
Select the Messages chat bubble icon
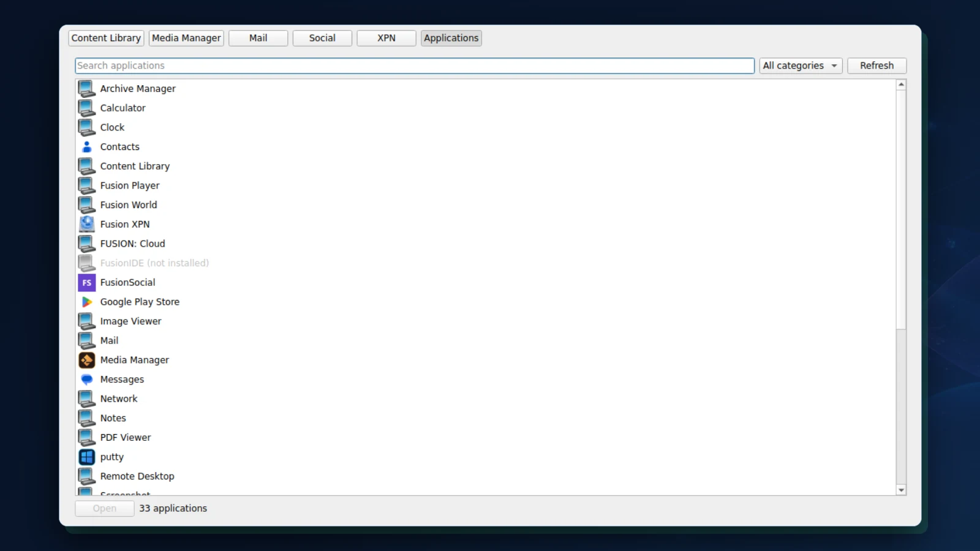pyautogui.click(x=87, y=380)
